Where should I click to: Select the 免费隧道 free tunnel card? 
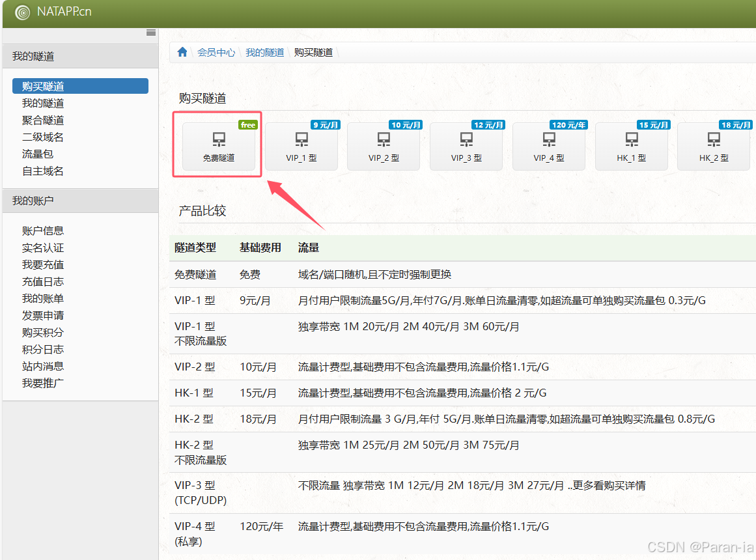coord(219,146)
